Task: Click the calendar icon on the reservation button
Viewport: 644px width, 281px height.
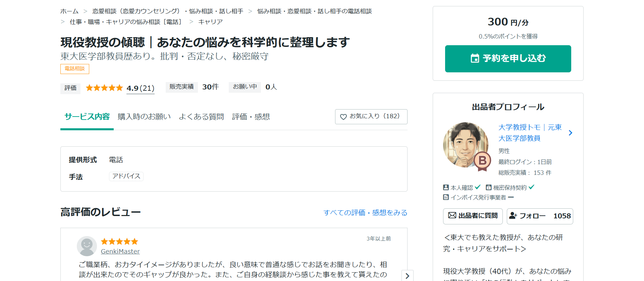Action: coord(475,59)
